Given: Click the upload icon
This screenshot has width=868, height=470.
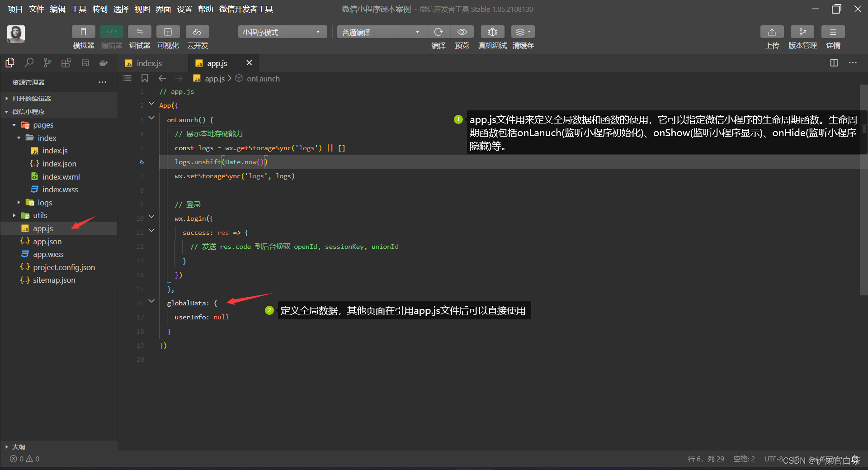Looking at the screenshot, I should 772,32.
